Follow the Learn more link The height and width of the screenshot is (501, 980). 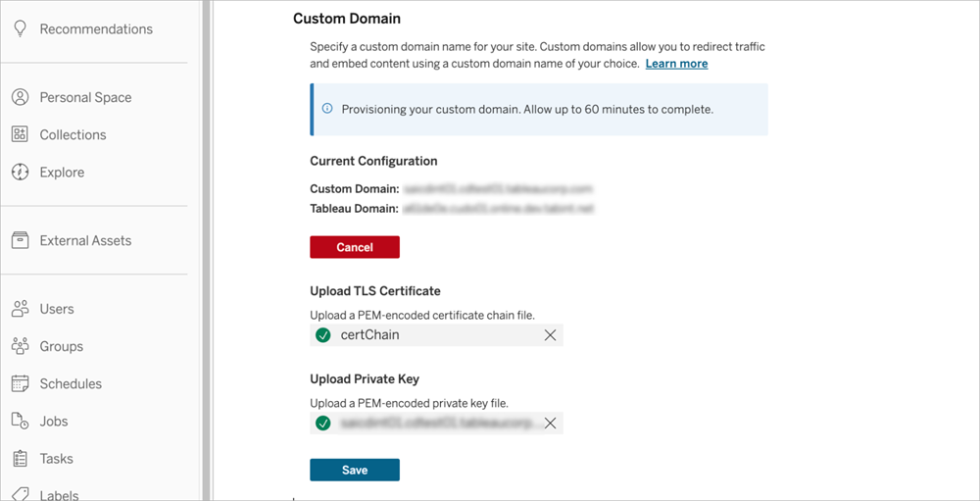tap(676, 64)
